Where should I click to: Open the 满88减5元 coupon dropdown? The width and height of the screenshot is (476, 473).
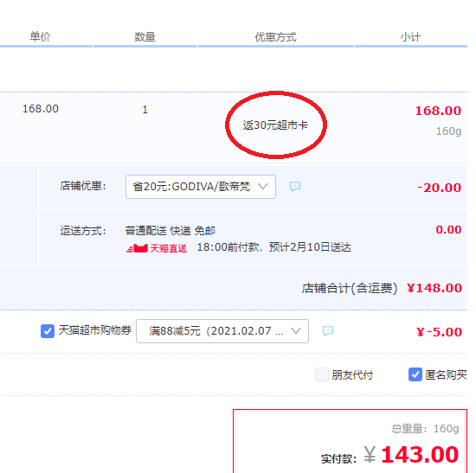pyautogui.click(x=222, y=331)
